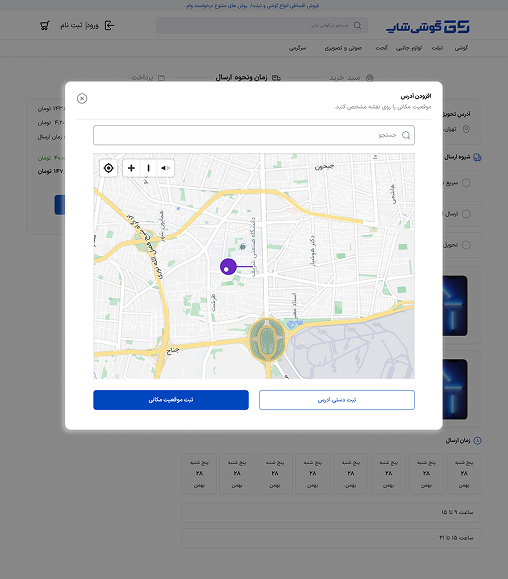The height and width of the screenshot is (579, 508).
Task: Click the ثبت موقعیت مکانی button
Action: click(x=171, y=400)
